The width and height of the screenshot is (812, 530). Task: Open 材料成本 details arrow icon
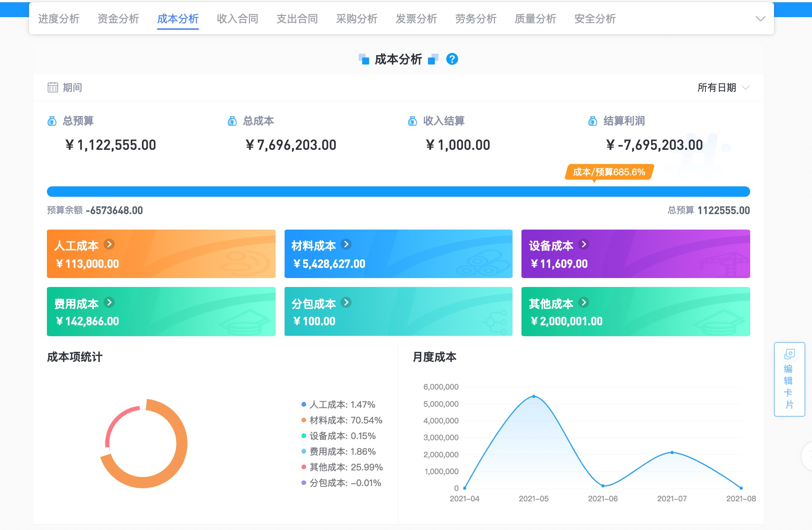(x=346, y=244)
